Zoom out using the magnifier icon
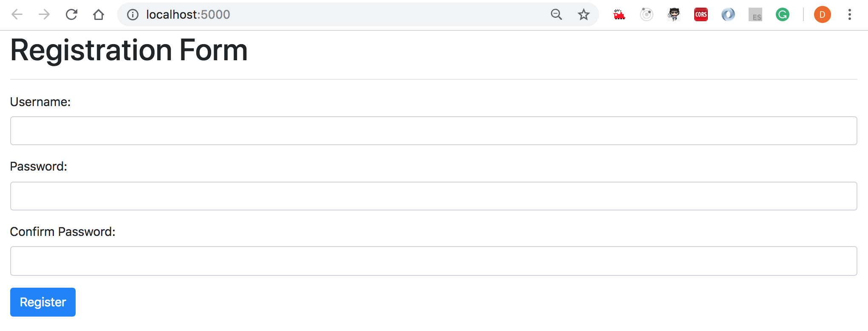 557,14
